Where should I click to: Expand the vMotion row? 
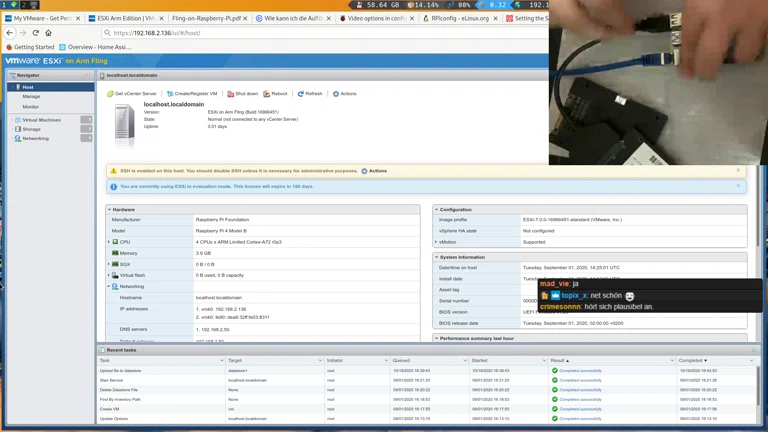tap(436, 242)
